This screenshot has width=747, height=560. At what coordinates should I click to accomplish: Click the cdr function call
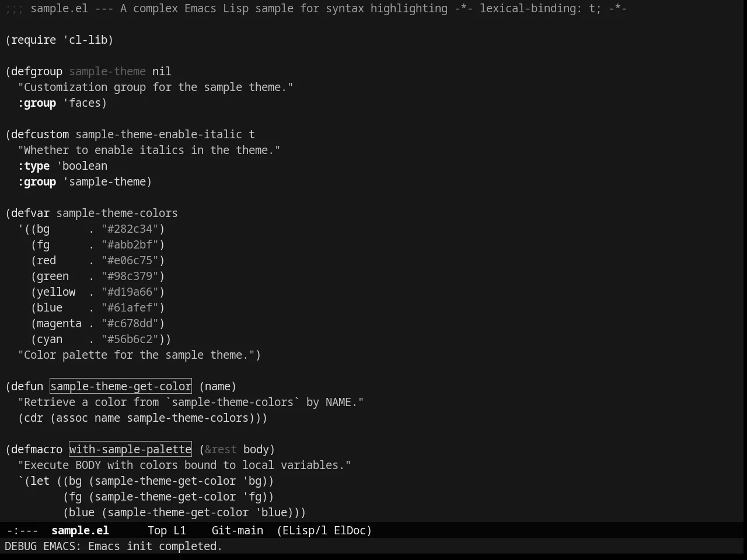[33, 418]
